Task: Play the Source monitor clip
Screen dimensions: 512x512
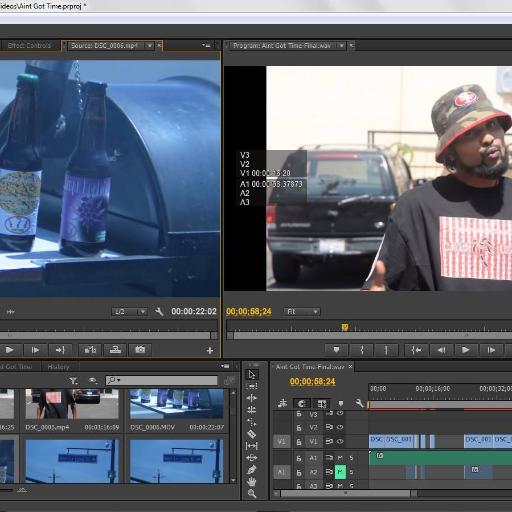Action: click(10, 350)
